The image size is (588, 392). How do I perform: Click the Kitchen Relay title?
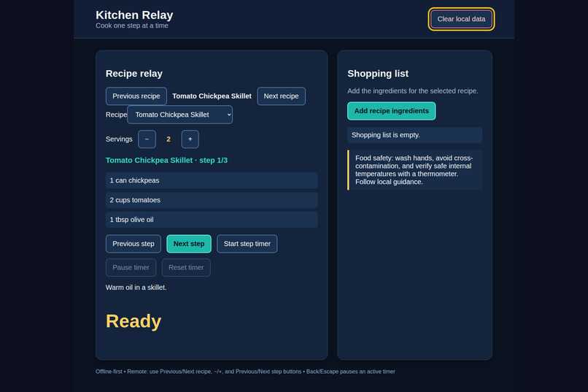click(x=134, y=15)
